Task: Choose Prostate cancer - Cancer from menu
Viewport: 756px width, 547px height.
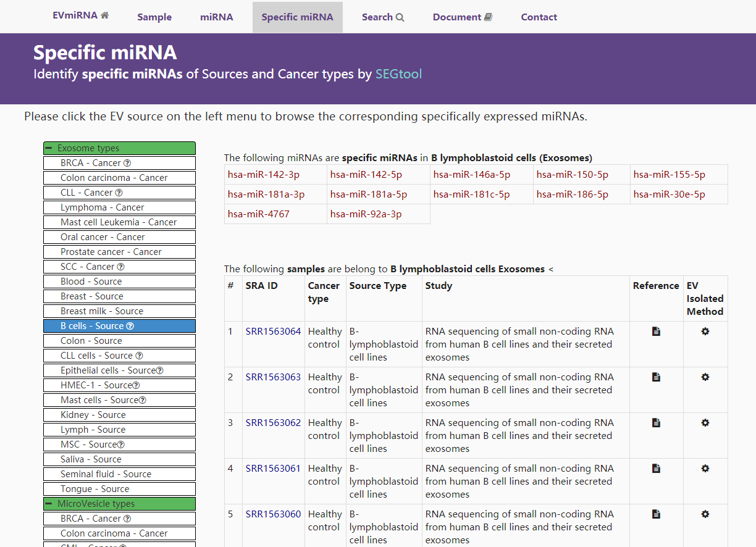Action: coord(119,252)
